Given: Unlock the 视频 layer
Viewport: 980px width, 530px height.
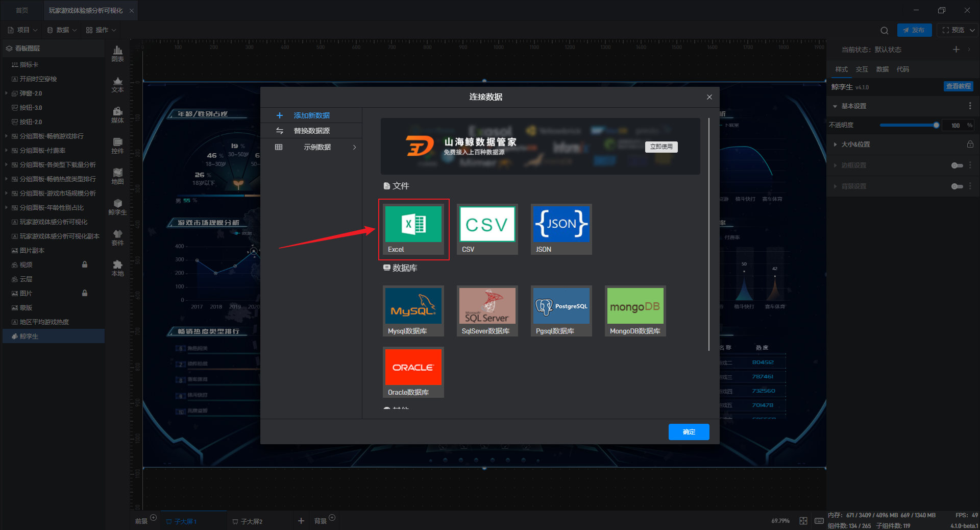Looking at the screenshot, I should tap(85, 264).
